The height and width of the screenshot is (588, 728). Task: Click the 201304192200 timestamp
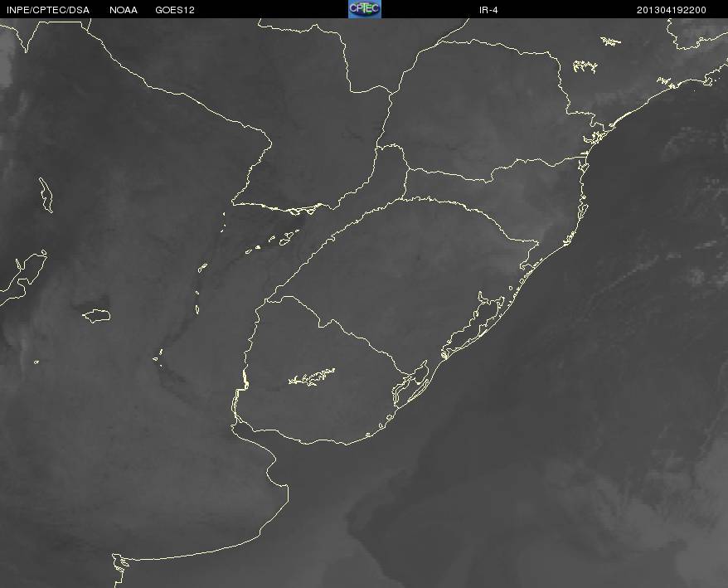[672, 10]
